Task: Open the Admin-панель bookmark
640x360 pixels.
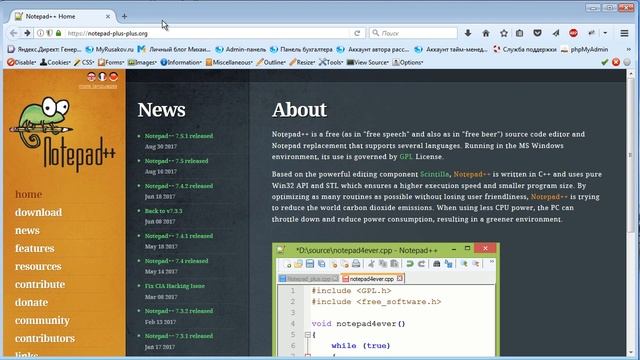Action: pos(241,49)
